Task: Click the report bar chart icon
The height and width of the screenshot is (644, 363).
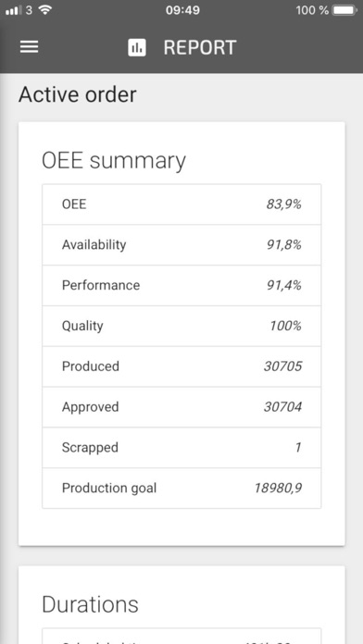Action: (137, 47)
